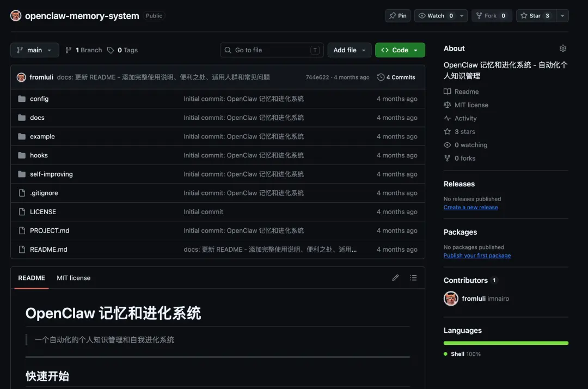Click the fromluli contributor avatar
The image size is (588, 389).
(451, 299)
